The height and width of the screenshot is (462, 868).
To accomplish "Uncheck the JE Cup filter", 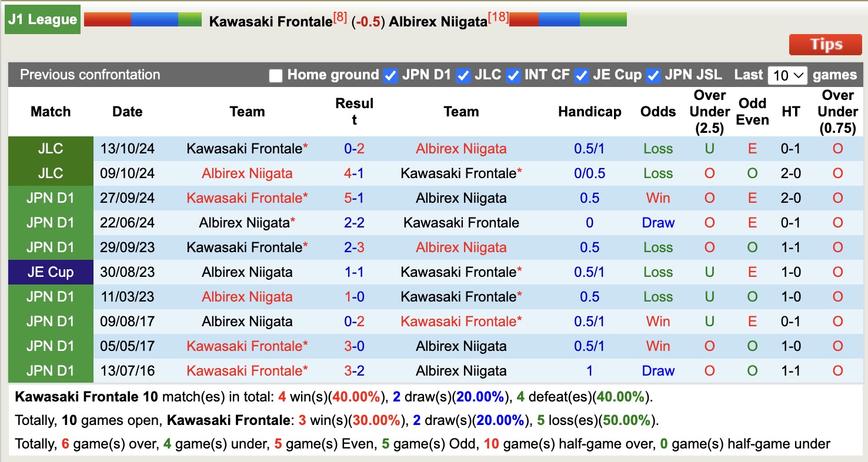I will tap(581, 75).
